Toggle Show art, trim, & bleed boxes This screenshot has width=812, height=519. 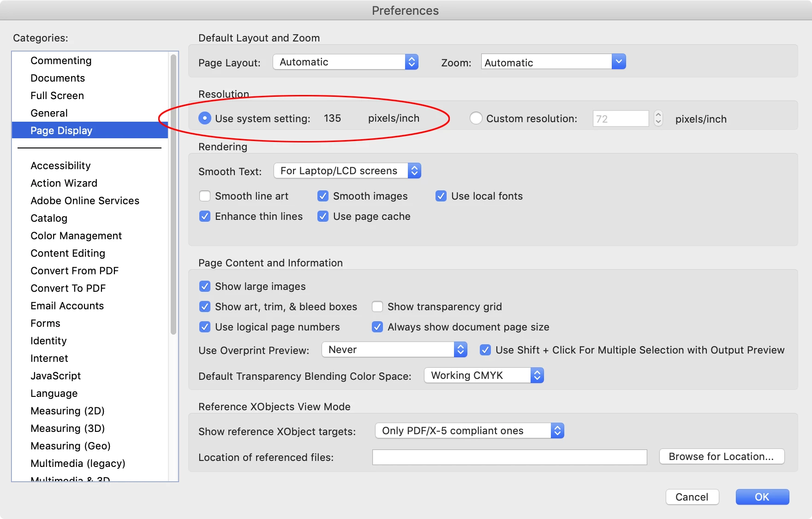(x=205, y=307)
